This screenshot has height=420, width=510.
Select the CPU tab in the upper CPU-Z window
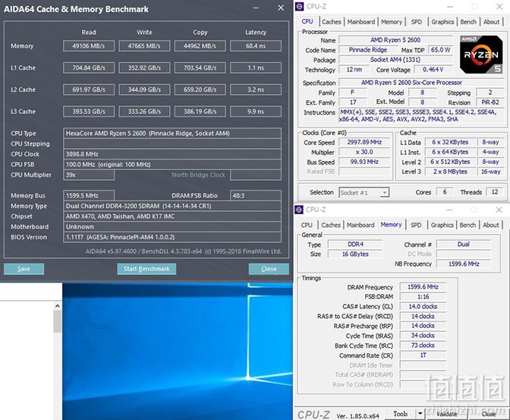coord(307,21)
